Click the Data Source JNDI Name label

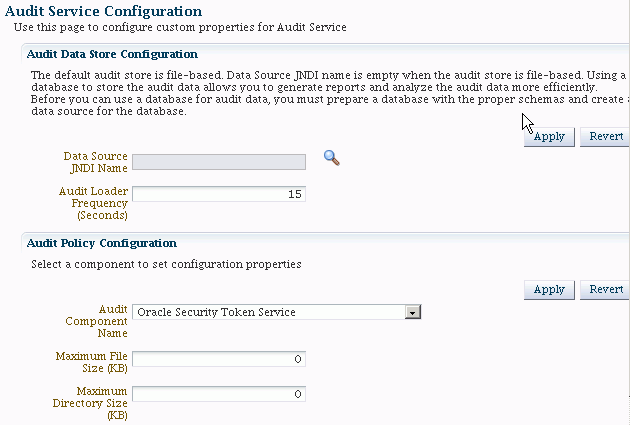(x=95, y=162)
